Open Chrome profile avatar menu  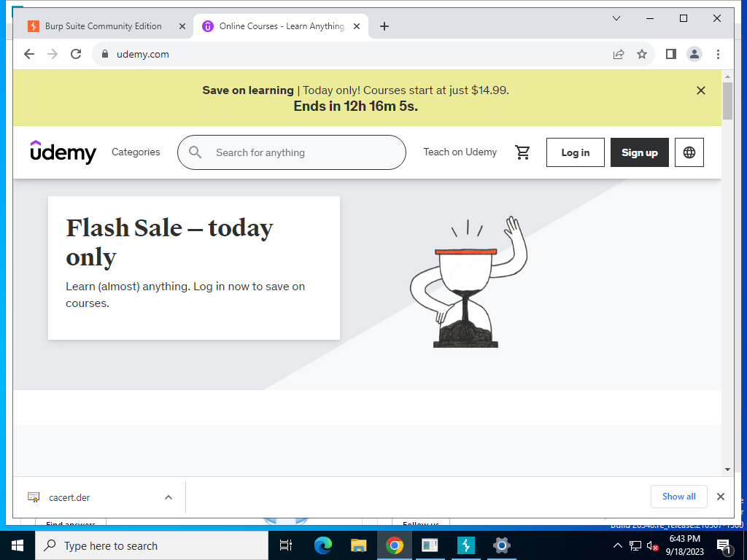pyautogui.click(x=694, y=54)
